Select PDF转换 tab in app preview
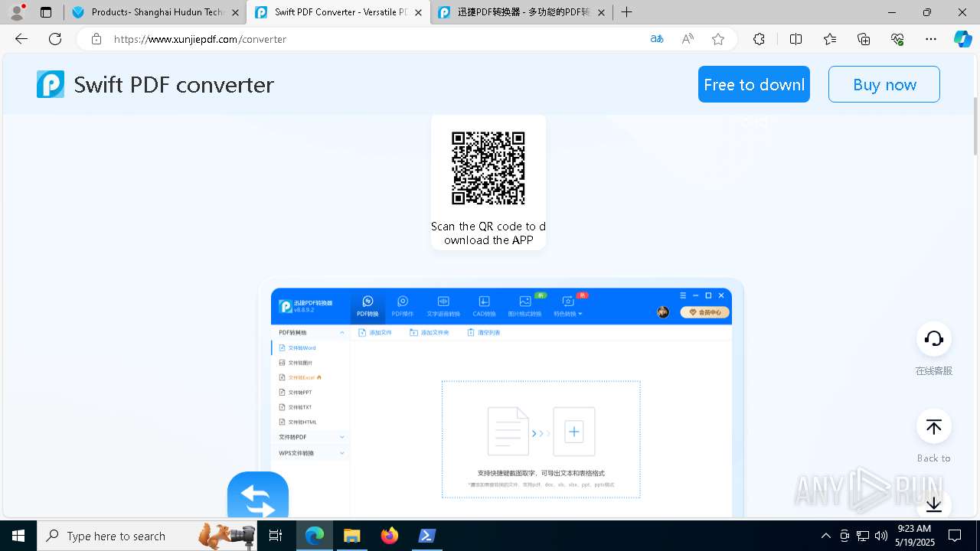The width and height of the screenshot is (980, 551). 367,306
